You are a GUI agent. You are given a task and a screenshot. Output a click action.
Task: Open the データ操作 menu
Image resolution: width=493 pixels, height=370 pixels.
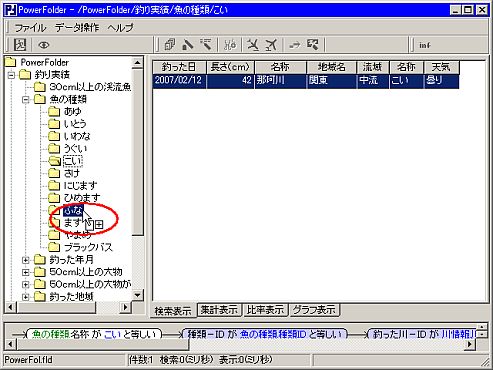click(x=77, y=27)
